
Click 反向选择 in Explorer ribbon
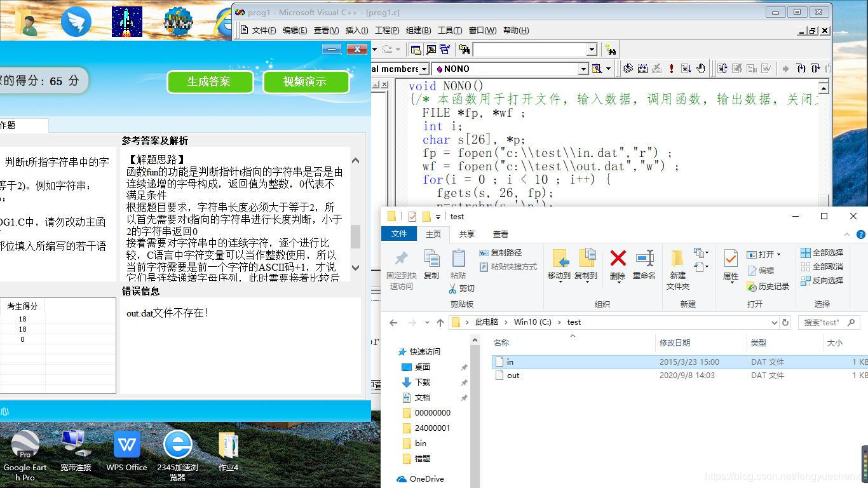coord(822,280)
